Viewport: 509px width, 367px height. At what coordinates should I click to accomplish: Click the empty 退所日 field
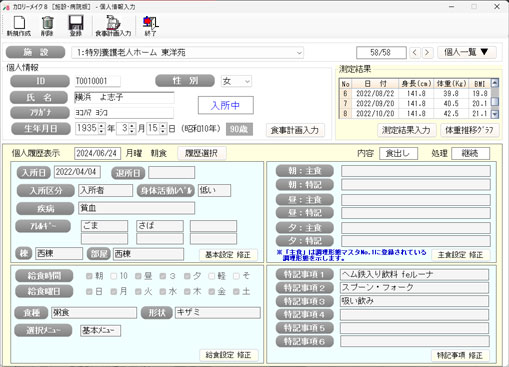(171, 173)
